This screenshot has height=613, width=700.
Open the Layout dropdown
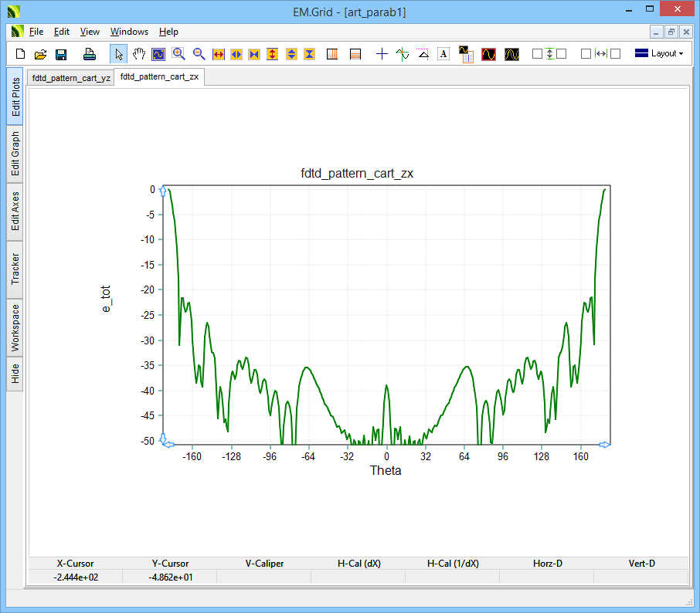pos(658,54)
